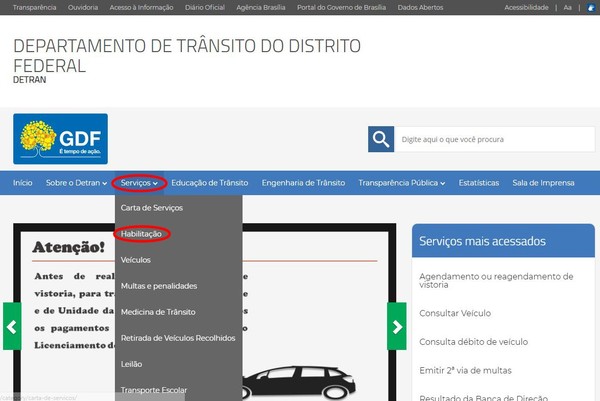Screen dimensions: 600x401
Task: Go to previous slide with left arrow
Action: [12, 326]
